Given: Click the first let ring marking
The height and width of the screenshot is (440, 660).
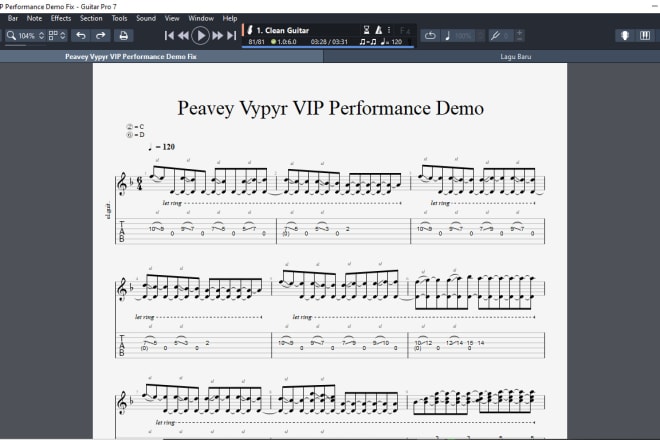Looking at the screenshot, I should [x=172, y=203].
